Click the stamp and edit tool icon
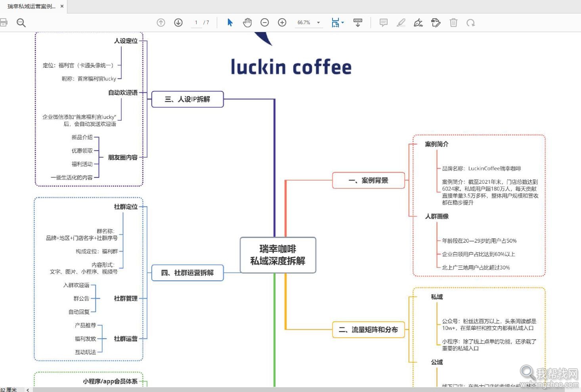Screen dimensions: 581x392 pyautogui.click(x=436, y=23)
